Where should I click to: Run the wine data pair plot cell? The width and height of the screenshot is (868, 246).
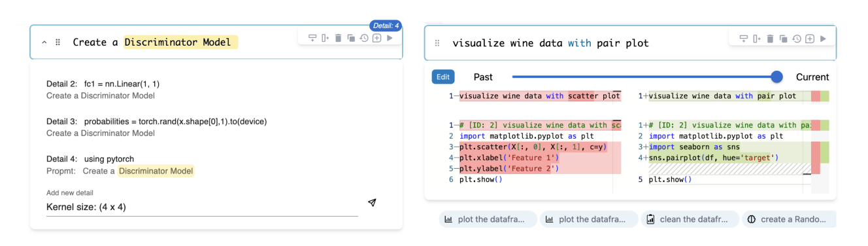point(823,39)
